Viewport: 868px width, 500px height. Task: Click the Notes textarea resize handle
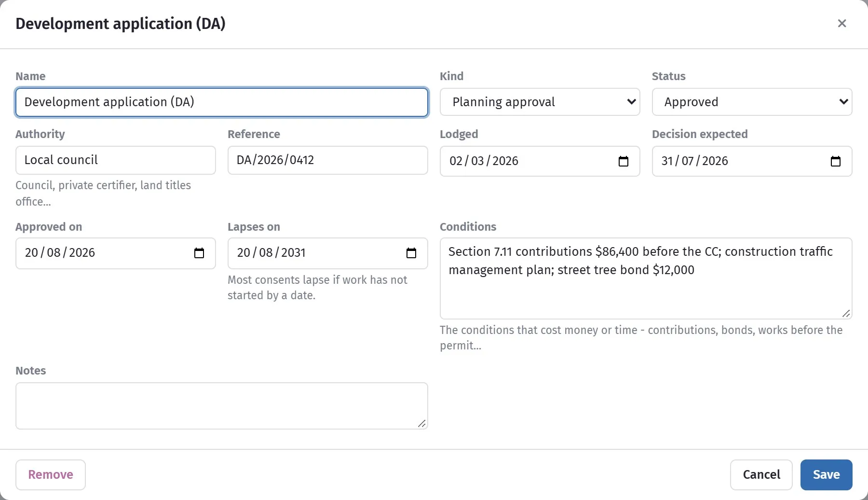tap(422, 423)
